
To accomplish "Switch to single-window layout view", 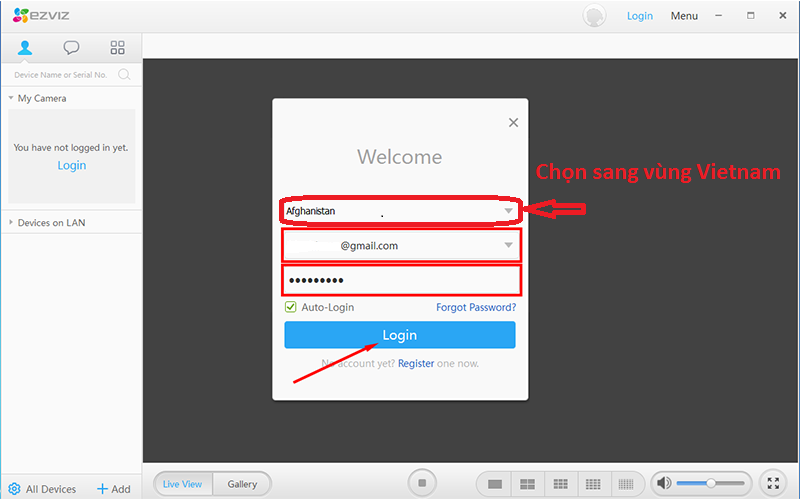I will tap(494, 484).
